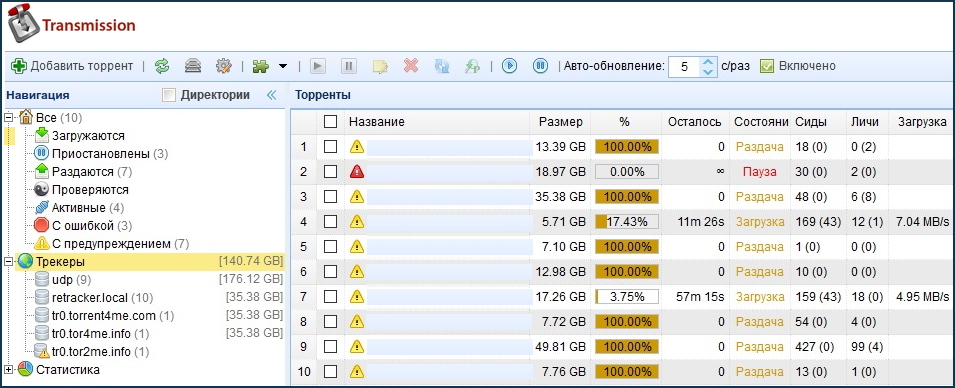Increase the auto-refresh interval with up arrow
The width and height of the screenshot is (955, 388).
[707, 62]
